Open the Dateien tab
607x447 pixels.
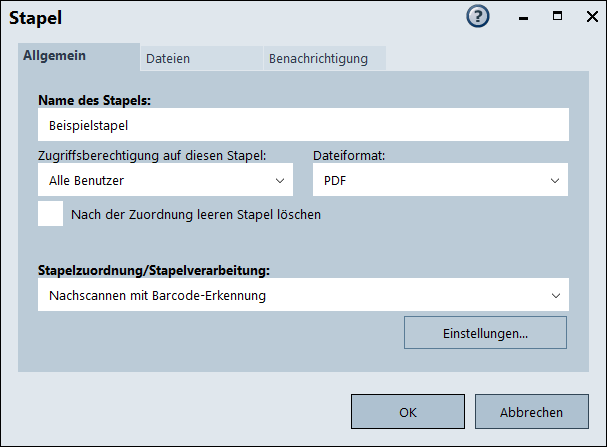pyautogui.click(x=168, y=59)
